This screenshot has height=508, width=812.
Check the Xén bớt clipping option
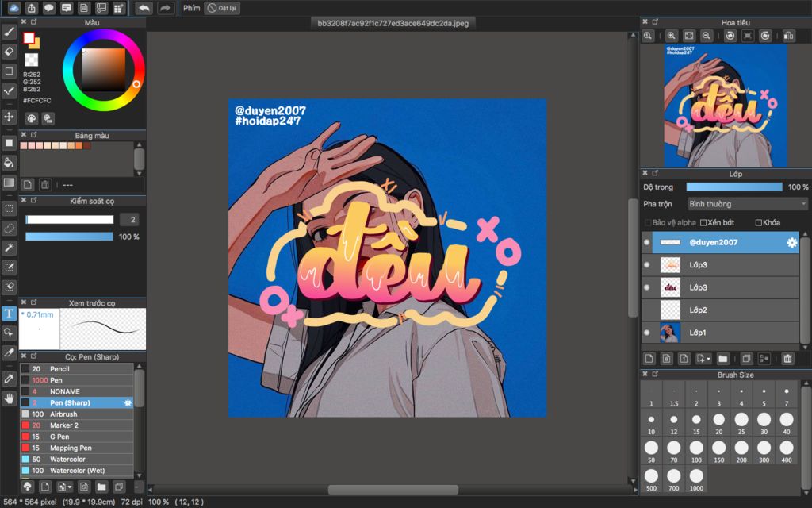pyautogui.click(x=703, y=222)
